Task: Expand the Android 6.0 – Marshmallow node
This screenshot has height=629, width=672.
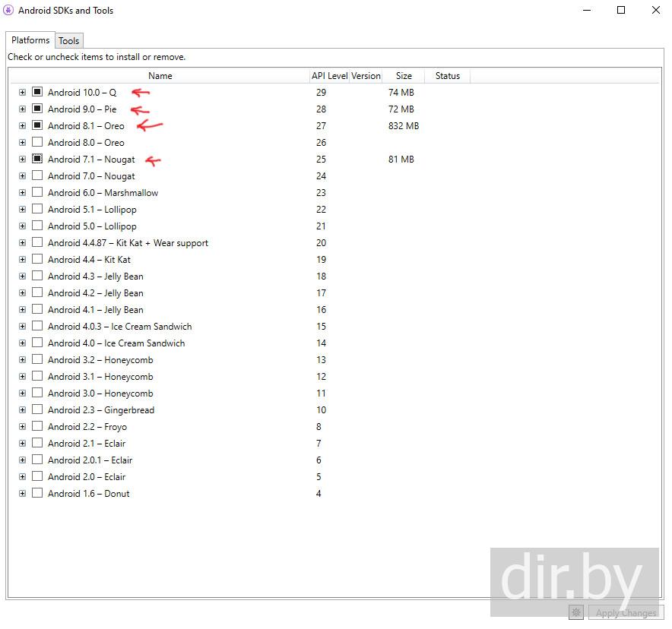Action: click(x=22, y=192)
